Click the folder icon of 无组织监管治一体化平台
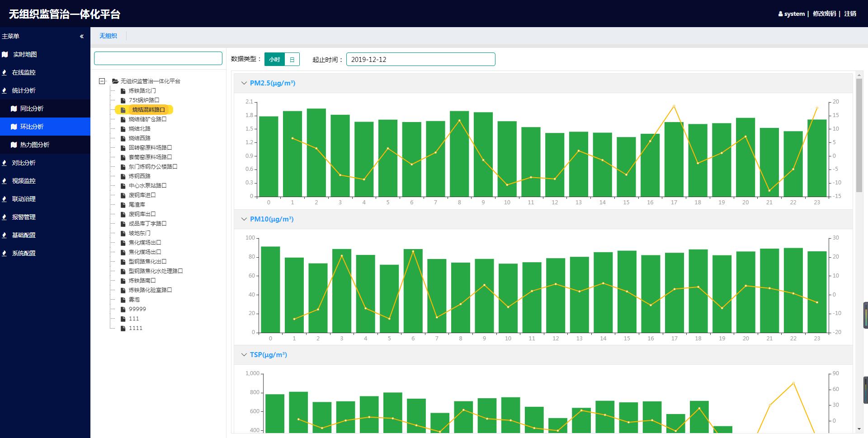Screen dimensions: 868x438 coord(115,81)
